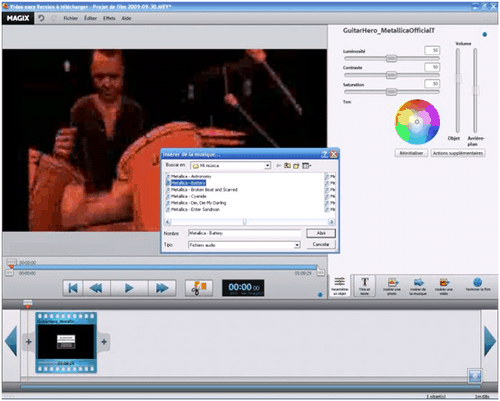Image resolution: width=500 pixels, height=401 pixels.
Task: Click the plus left of the clip
Action: (x=29, y=342)
